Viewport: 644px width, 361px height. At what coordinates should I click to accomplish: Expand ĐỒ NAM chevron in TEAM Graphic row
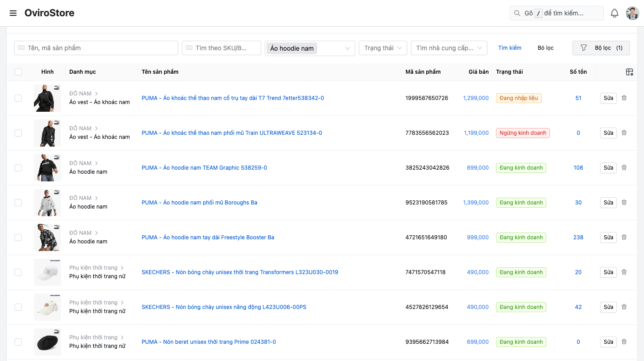tap(96, 163)
